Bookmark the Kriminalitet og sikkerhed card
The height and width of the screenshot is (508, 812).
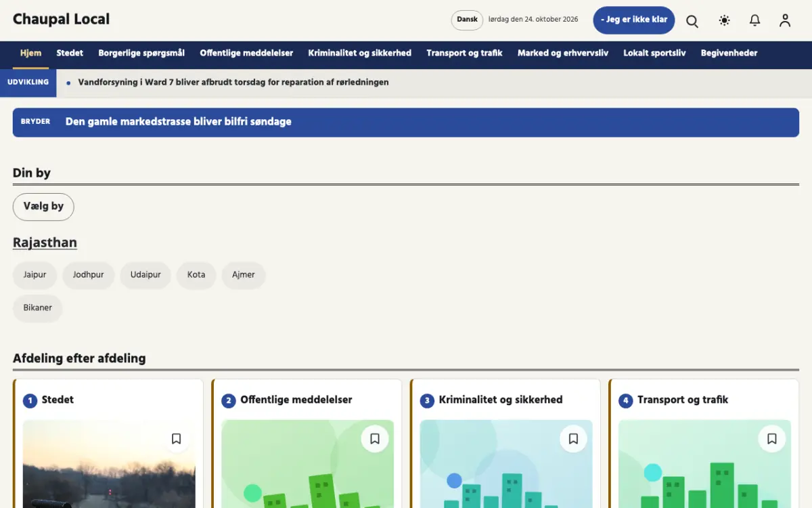573,439
